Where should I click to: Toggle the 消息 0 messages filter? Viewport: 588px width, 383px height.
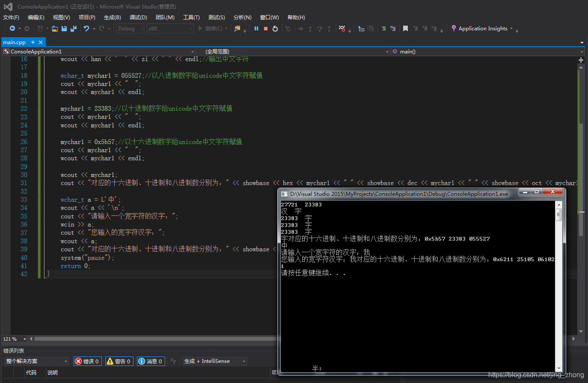click(150, 361)
